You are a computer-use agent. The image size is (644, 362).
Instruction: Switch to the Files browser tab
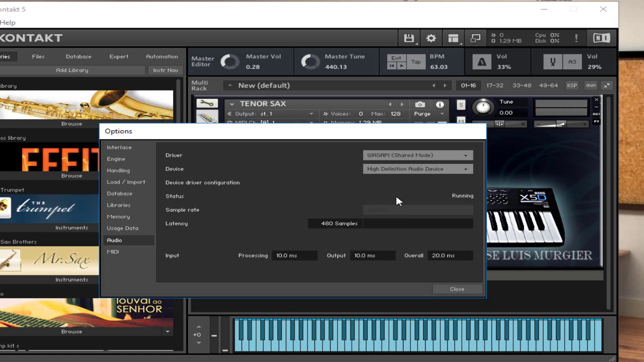click(38, 57)
